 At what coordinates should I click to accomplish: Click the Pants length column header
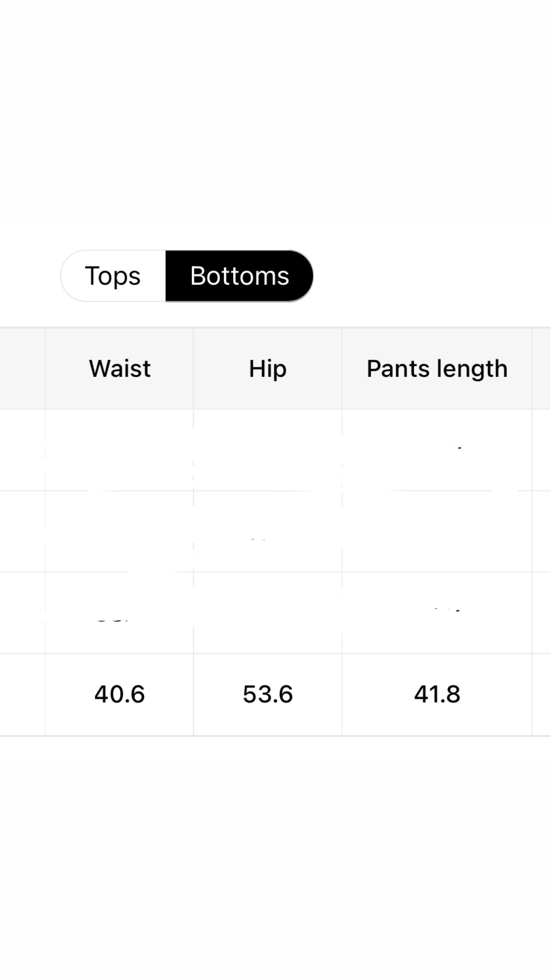(x=437, y=368)
